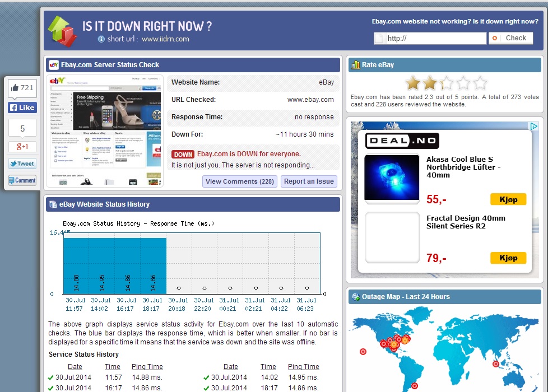Click the outage marker in Southeast Asia
This screenshot has height=392, width=548.
(495, 364)
